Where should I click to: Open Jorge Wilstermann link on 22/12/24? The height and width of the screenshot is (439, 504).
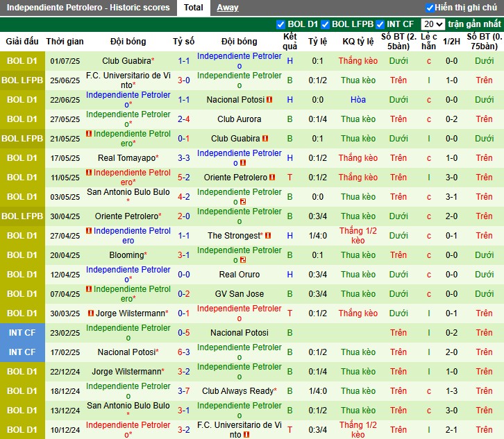coord(126,372)
